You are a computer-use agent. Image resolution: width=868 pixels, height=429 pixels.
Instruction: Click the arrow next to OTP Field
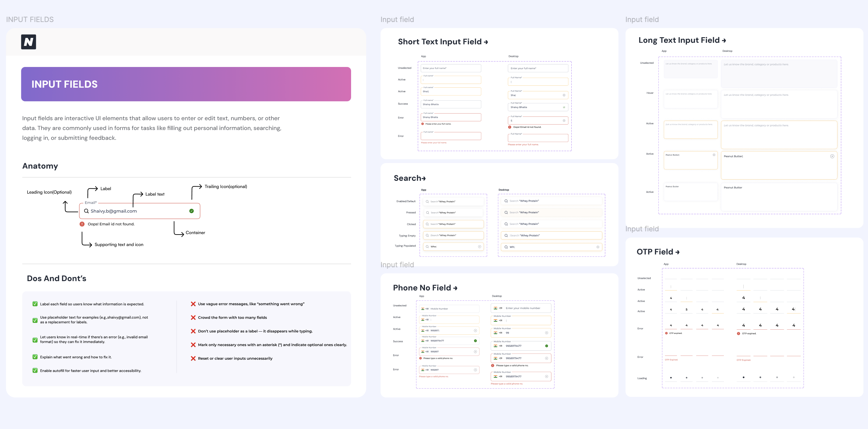coord(677,252)
